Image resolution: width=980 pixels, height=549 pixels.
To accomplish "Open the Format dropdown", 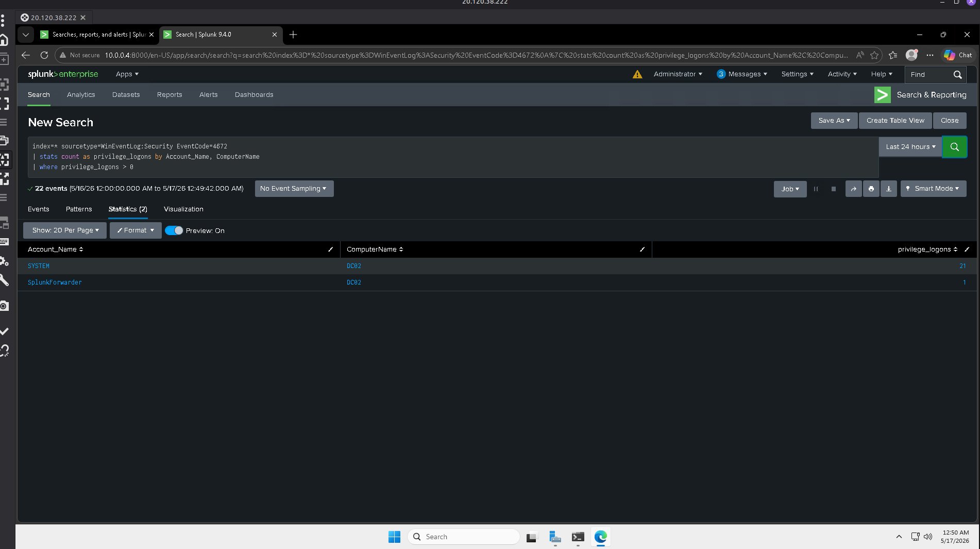I will pos(136,230).
